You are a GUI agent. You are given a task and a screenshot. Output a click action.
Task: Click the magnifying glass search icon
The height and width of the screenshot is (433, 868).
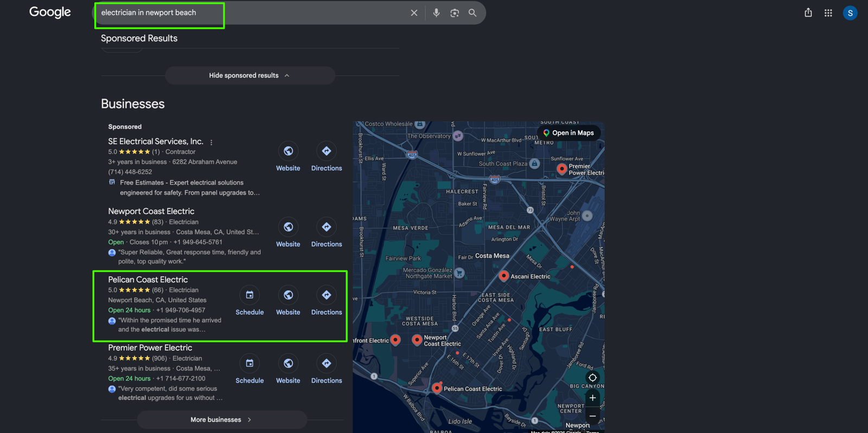click(473, 12)
